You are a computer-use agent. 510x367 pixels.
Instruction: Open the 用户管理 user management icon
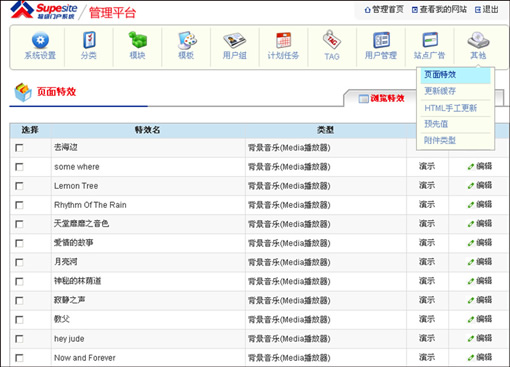point(381,40)
